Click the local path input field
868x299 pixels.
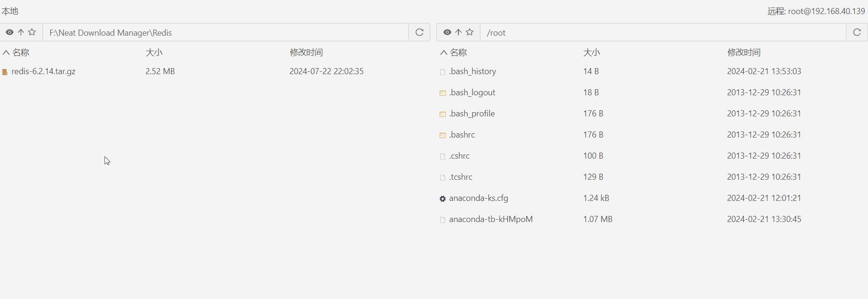pos(225,32)
